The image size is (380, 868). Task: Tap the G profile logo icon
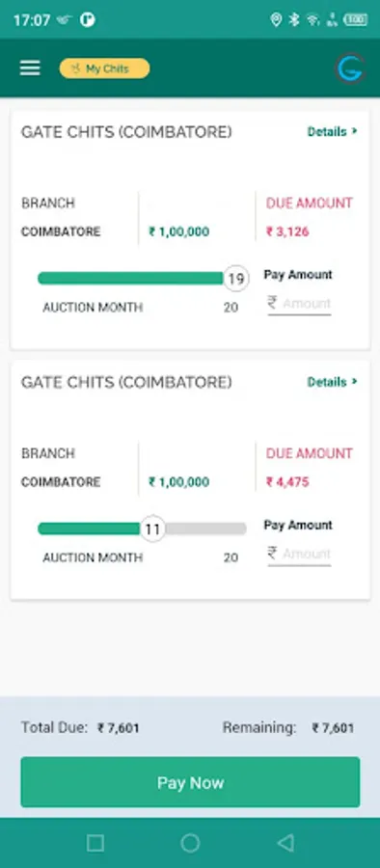351,68
